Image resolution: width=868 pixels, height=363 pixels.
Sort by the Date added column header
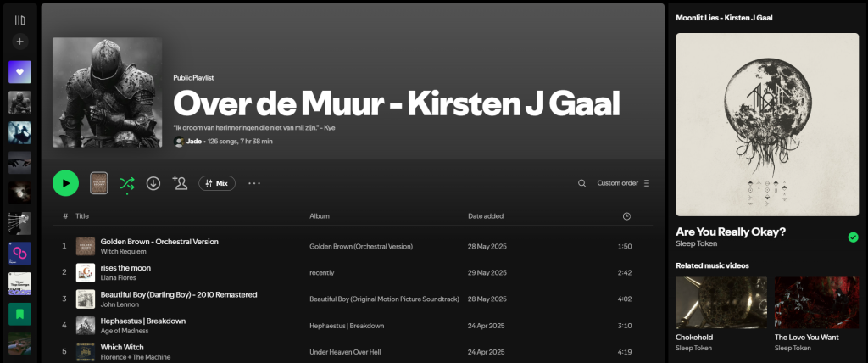(x=486, y=216)
